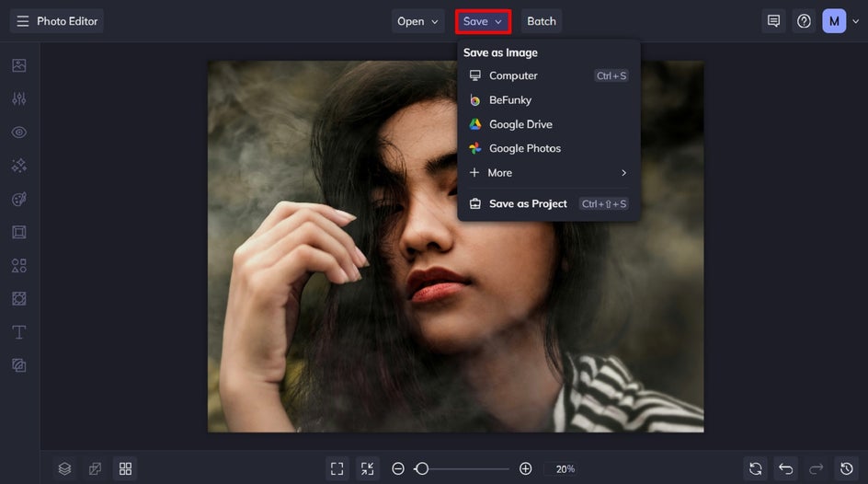Click the Batch button

click(542, 21)
